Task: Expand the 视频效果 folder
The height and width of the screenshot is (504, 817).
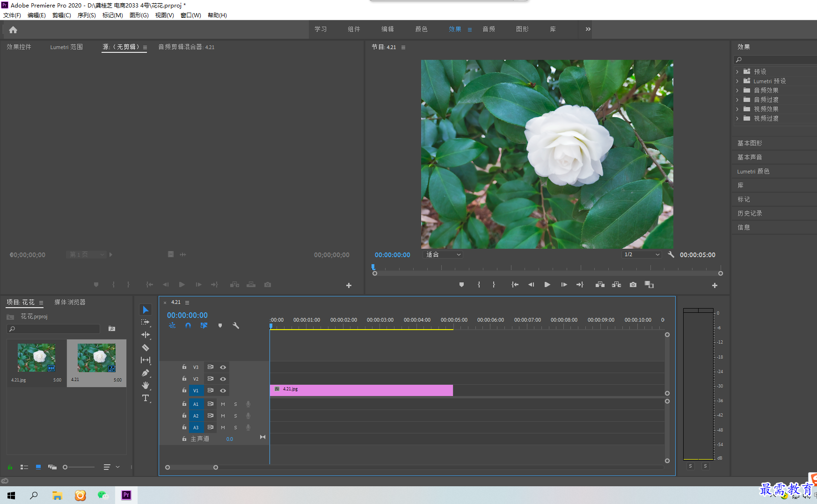Action: point(737,109)
